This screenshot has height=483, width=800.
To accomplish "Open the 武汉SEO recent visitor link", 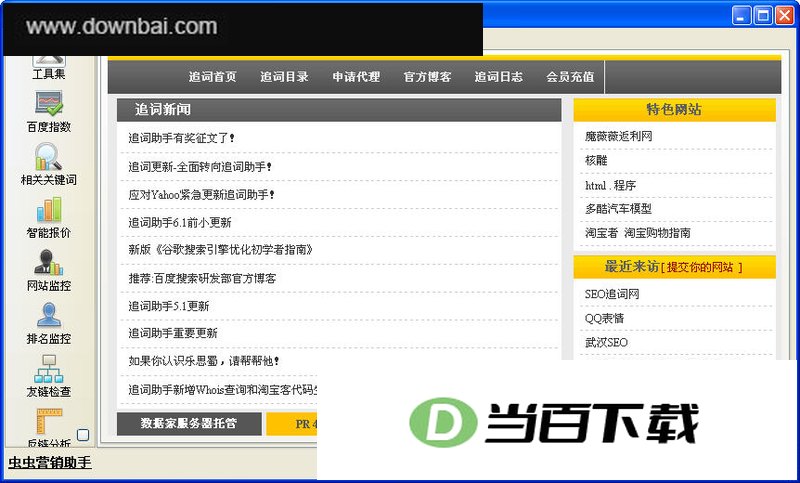I will click(x=606, y=343).
